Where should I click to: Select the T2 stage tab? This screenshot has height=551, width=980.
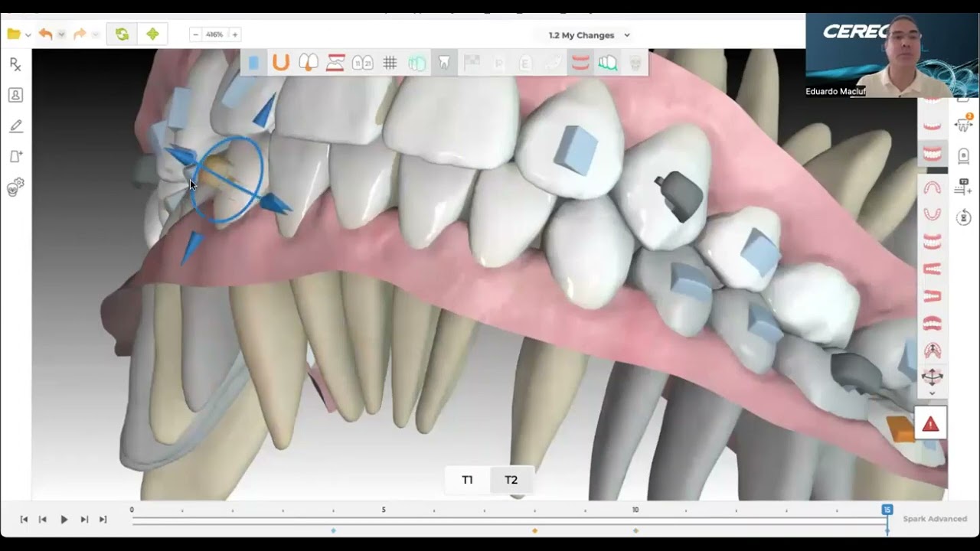[511, 480]
